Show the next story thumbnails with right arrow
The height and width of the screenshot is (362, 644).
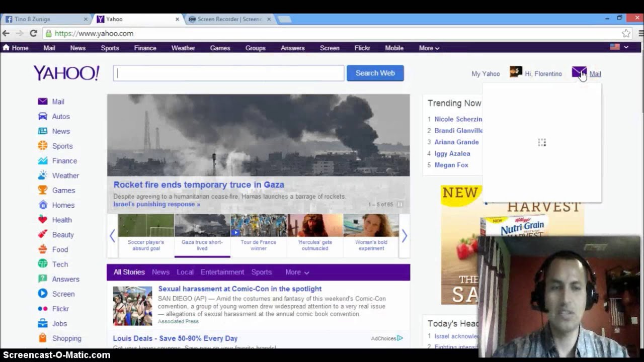(x=404, y=236)
